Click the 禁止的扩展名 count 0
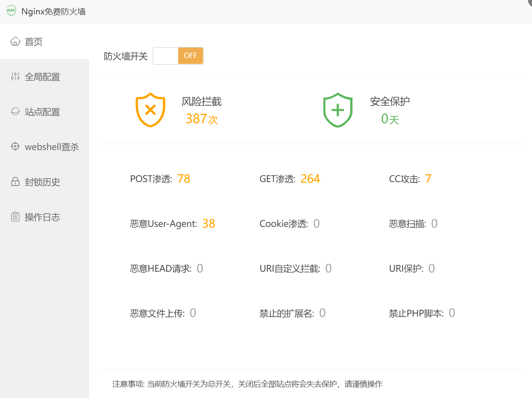532x398 pixels. (322, 313)
